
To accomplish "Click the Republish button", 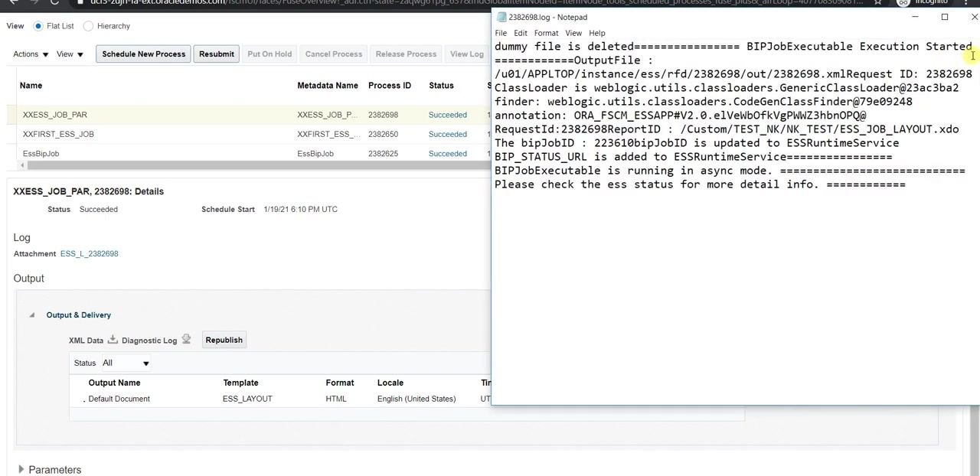I will (x=224, y=340).
